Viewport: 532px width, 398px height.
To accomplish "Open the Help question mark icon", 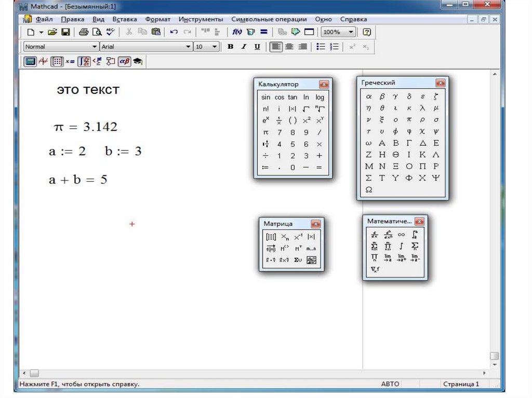I will [367, 32].
